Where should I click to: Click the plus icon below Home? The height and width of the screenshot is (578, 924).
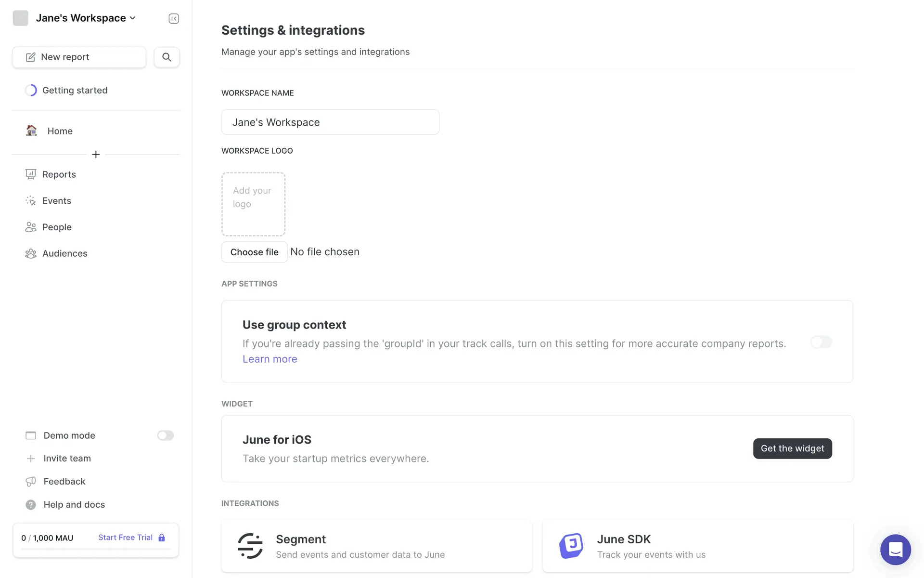click(x=96, y=155)
